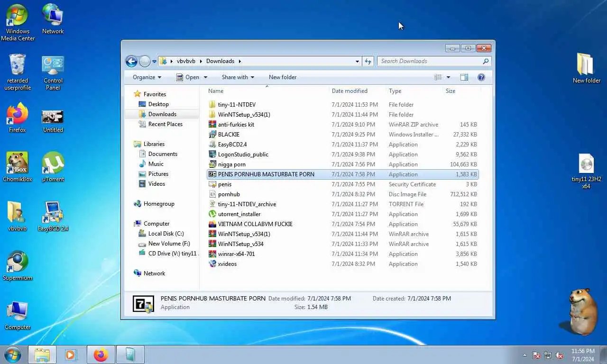The height and width of the screenshot is (364, 607).
Task: Select Local Disk (C:) drive
Action: coord(166,234)
